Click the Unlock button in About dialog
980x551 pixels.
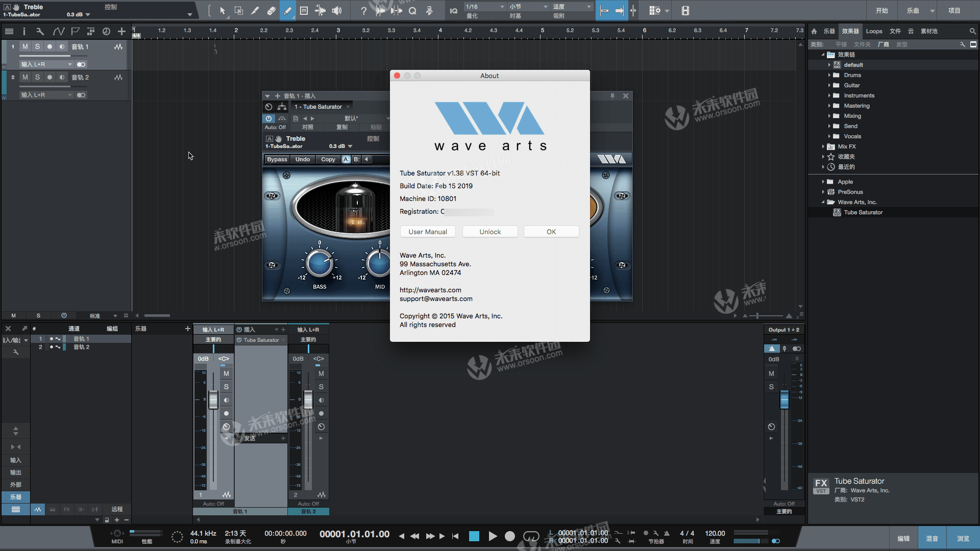(490, 232)
